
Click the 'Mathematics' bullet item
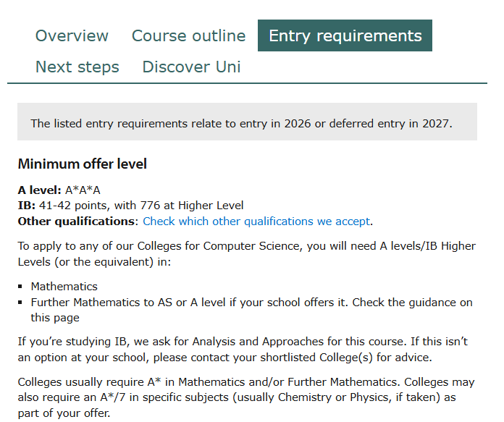coord(64,287)
